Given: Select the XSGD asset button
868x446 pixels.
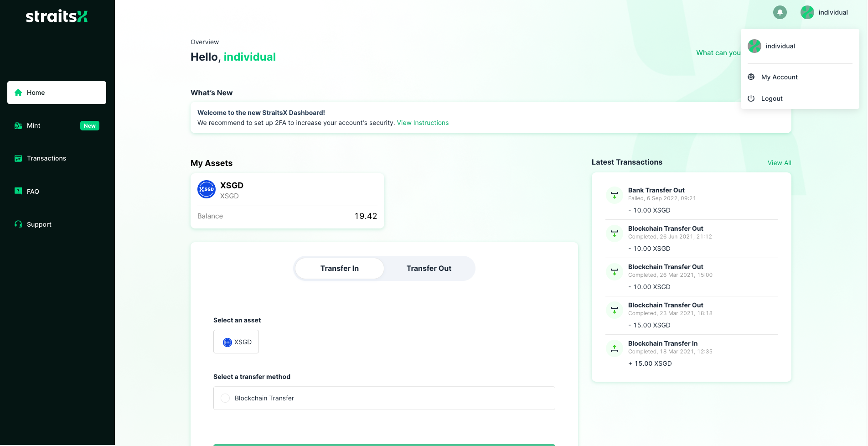Looking at the screenshot, I should pyautogui.click(x=236, y=342).
